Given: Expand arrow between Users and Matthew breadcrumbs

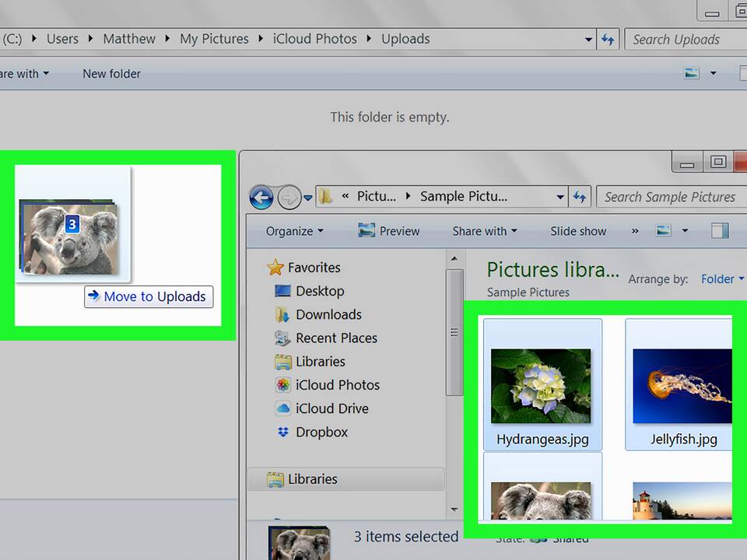Looking at the screenshot, I should tap(90, 39).
